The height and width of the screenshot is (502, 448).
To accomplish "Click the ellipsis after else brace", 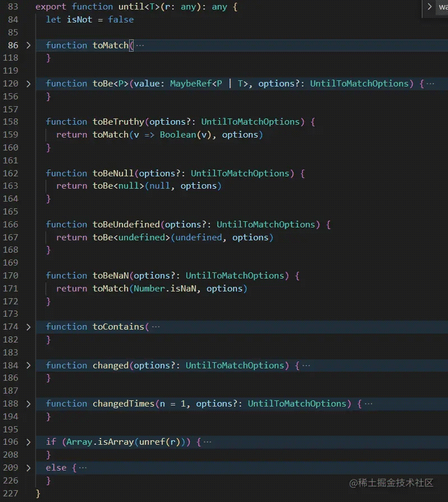I will click(x=83, y=468).
